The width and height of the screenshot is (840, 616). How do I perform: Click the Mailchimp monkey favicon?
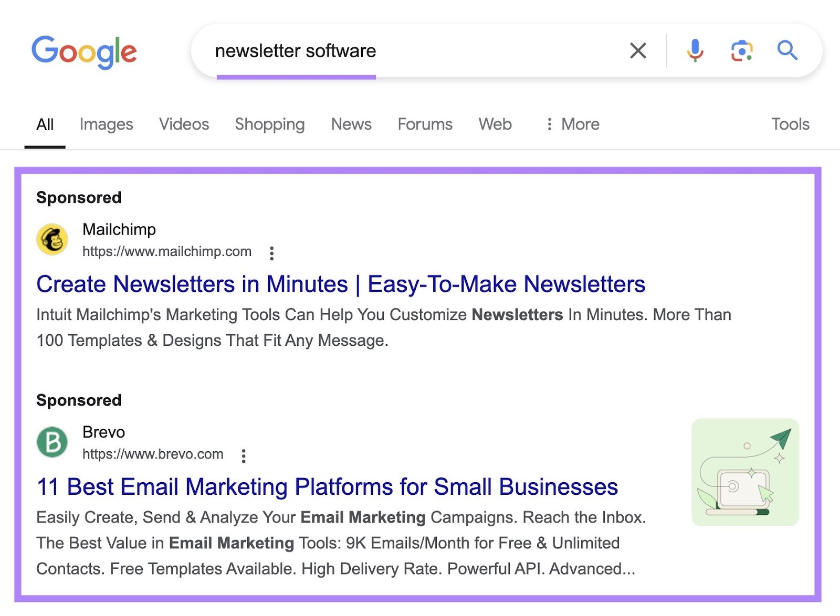point(51,239)
